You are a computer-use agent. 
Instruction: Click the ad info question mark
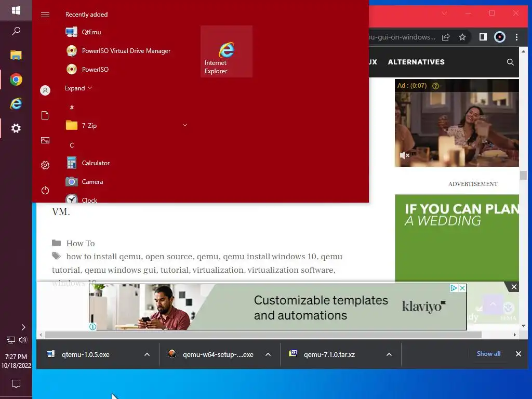point(436,86)
